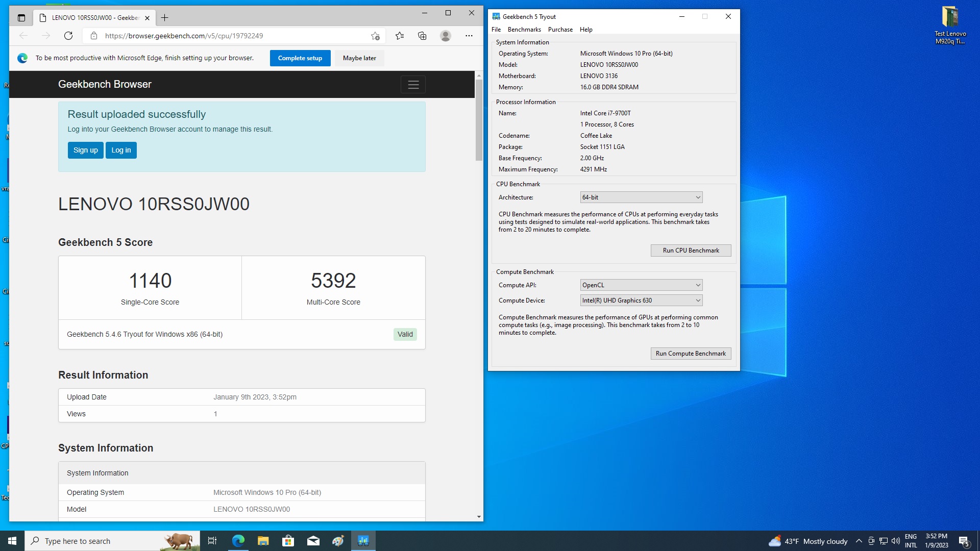The image size is (980, 551).
Task: View site information lock icon
Action: (x=93, y=36)
